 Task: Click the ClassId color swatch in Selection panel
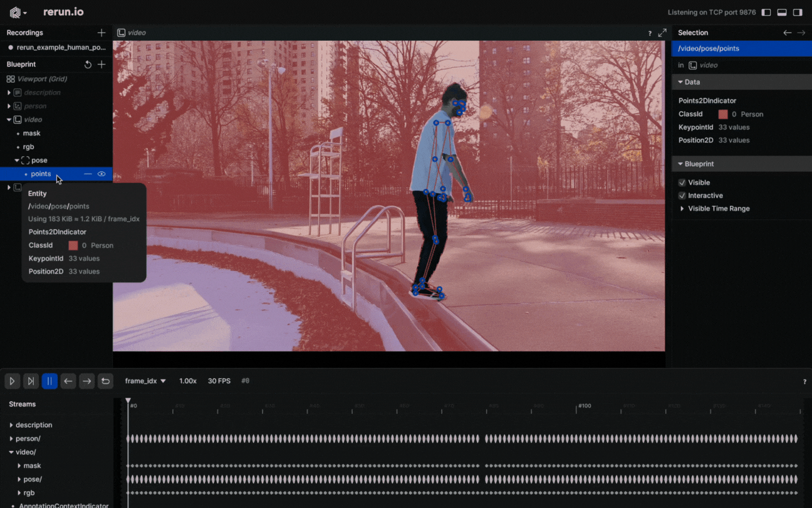[x=723, y=114]
